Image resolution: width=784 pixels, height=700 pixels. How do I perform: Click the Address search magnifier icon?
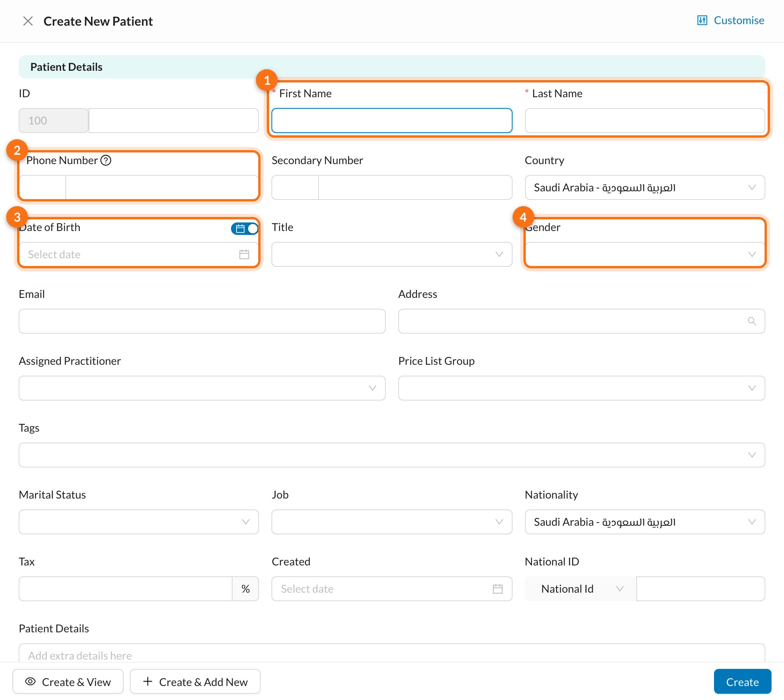click(x=752, y=321)
